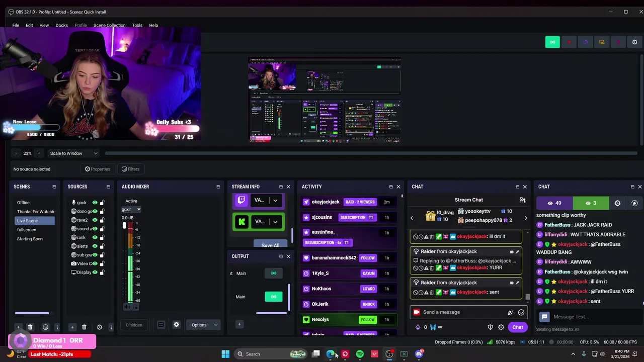Image resolution: width=644 pixels, height=362 pixels.
Task: Click the goxlr volume fader handle
Action: pos(124,225)
